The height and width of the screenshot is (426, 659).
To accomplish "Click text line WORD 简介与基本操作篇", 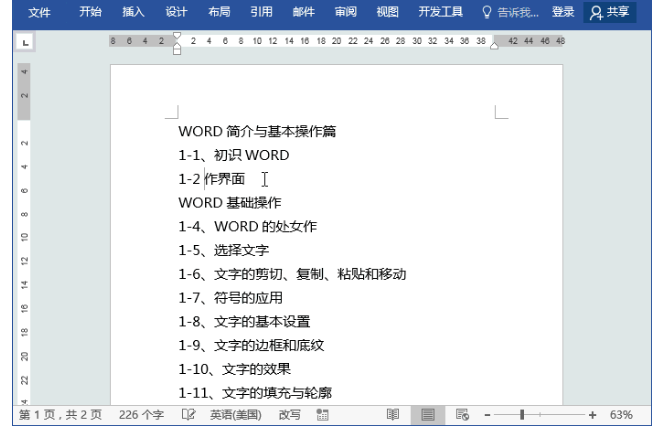I will (257, 131).
